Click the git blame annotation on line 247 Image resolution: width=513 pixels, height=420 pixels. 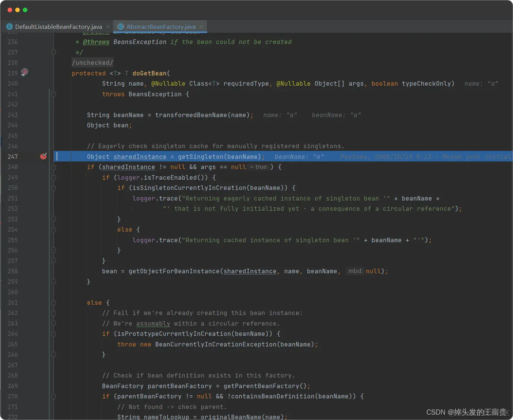pyautogui.click(x=425, y=157)
